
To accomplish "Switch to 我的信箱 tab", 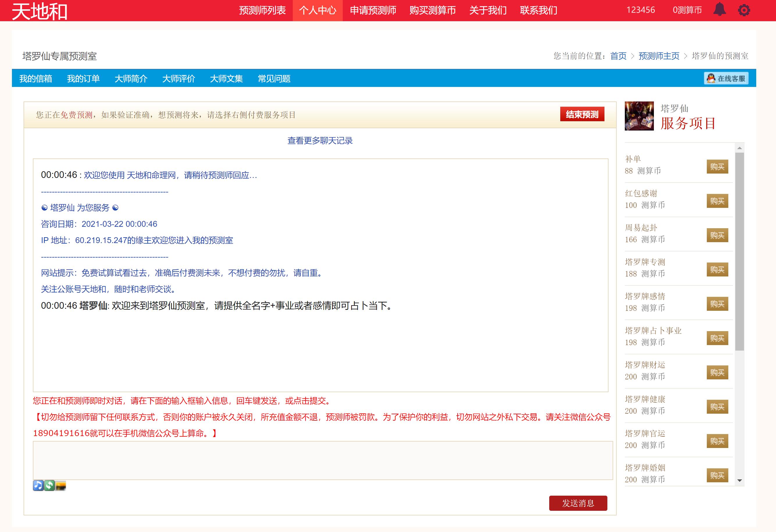I will pos(36,78).
